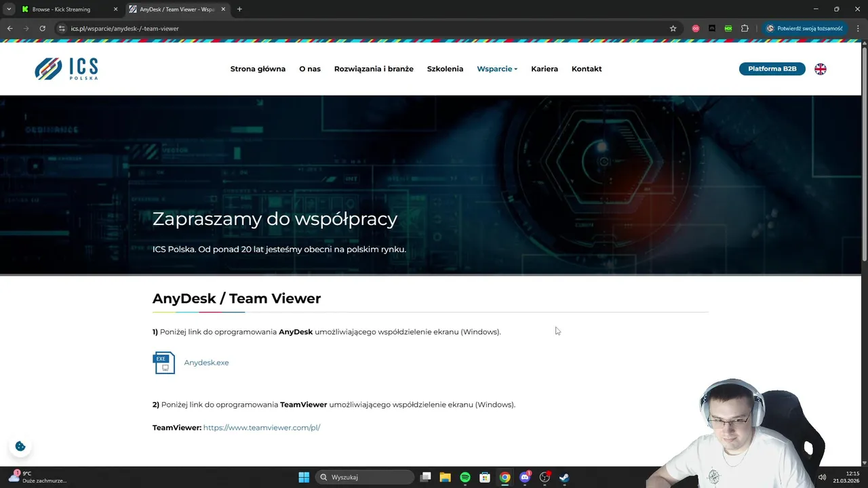Go to the Kontakt page
The height and width of the screenshot is (488, 868).
[587, 68]
